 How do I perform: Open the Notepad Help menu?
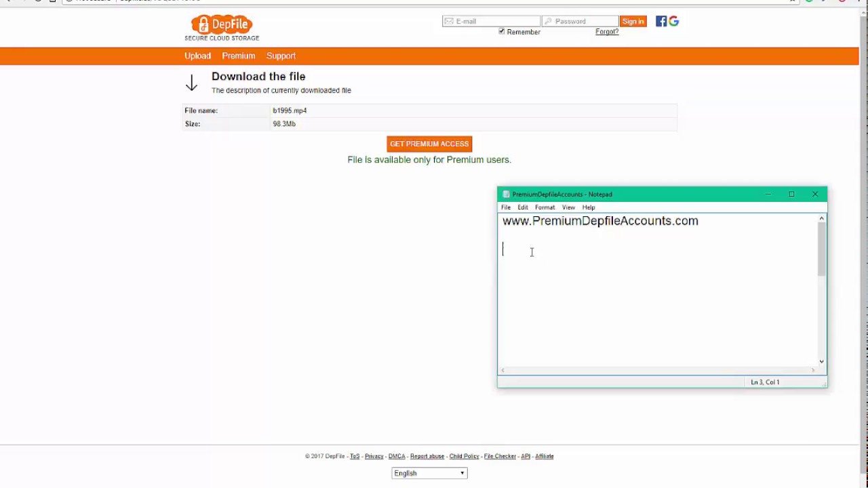pyautogui.click(x=589, y=207)
